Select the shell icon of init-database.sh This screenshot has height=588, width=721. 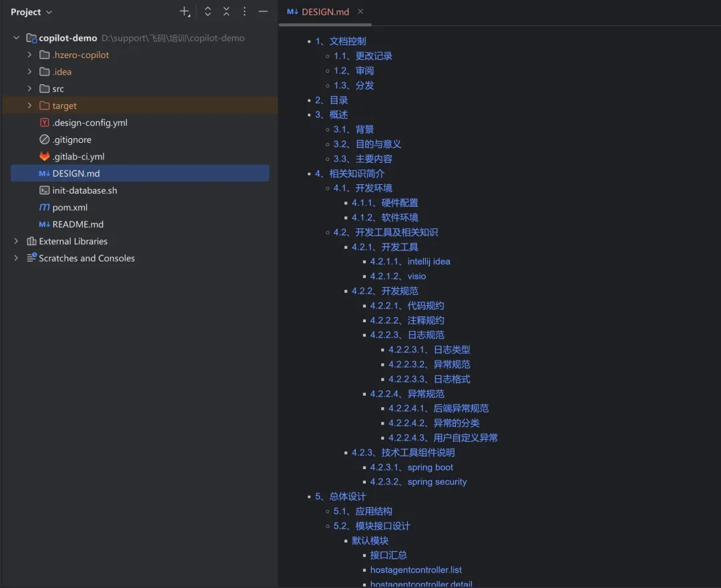point(45,190)
